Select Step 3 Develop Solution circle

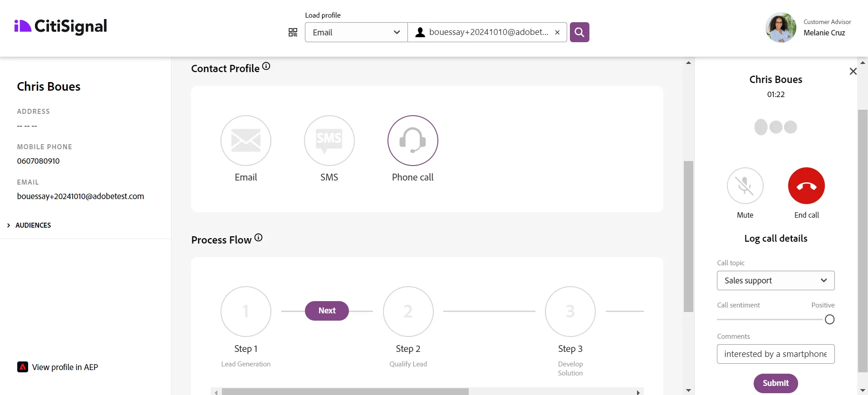570,312
